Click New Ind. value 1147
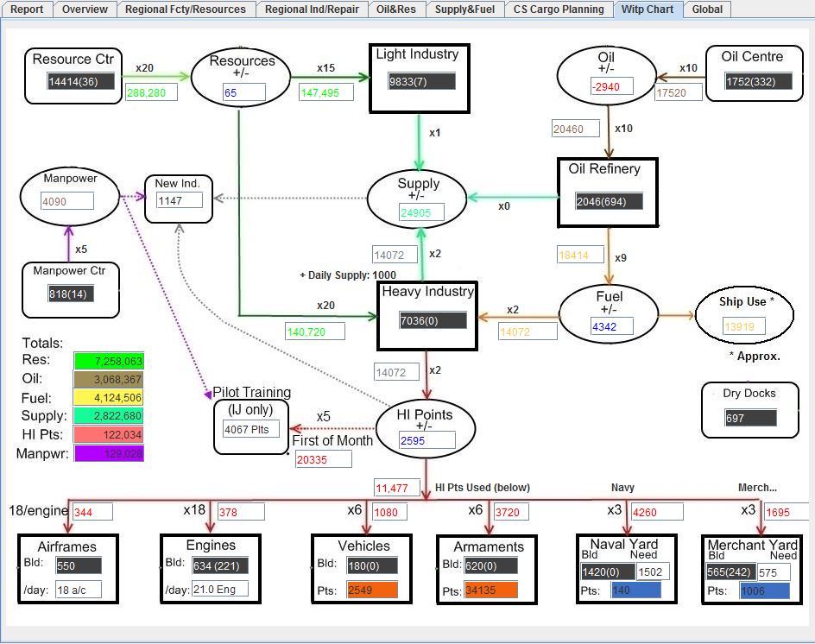 pyautogui.click(x=180, y=200)
